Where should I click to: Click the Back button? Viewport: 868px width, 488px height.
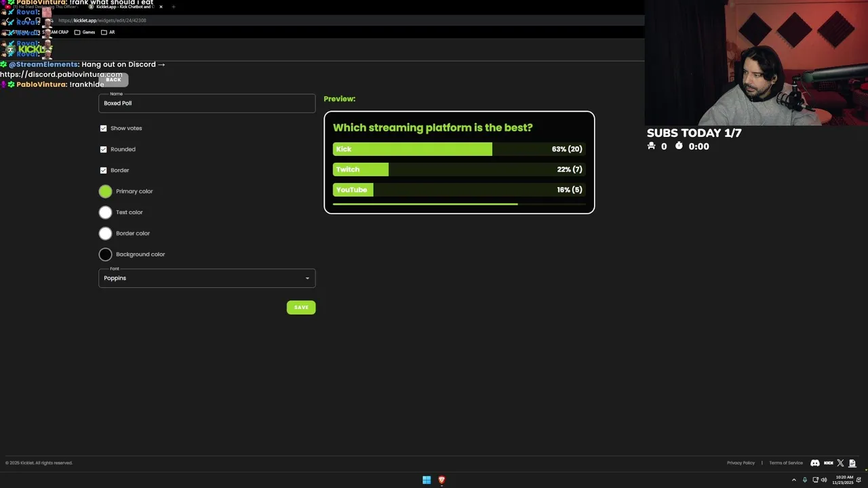pos(113,79)
